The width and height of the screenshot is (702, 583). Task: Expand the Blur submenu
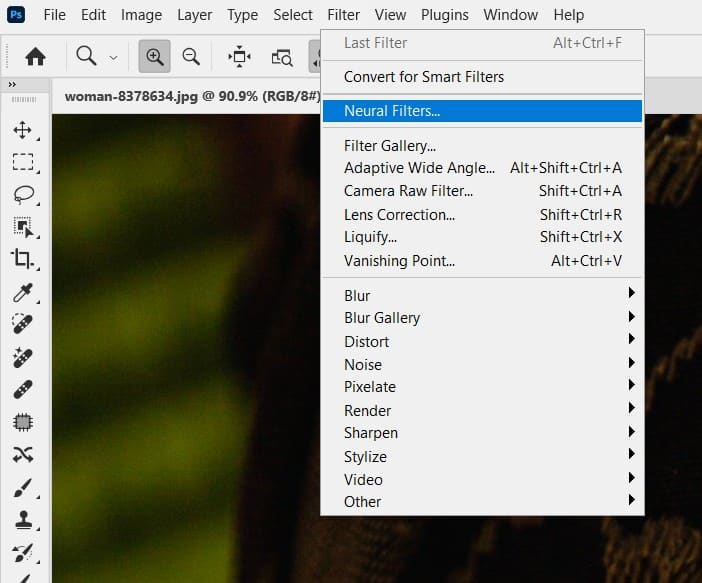[x=482, y=295]
